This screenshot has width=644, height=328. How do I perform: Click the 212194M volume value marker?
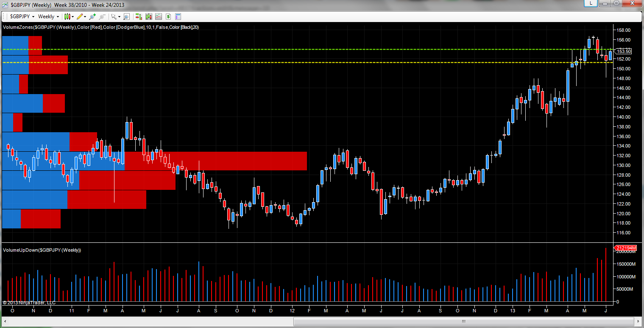pyautogui.click(x=626, y=248)
